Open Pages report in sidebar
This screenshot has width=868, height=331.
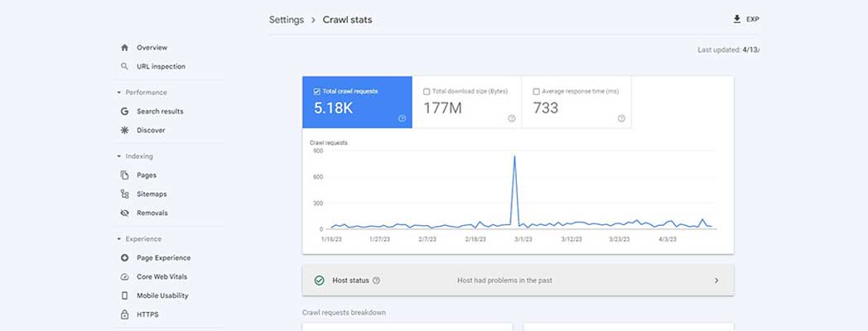(x=146, y=175)
